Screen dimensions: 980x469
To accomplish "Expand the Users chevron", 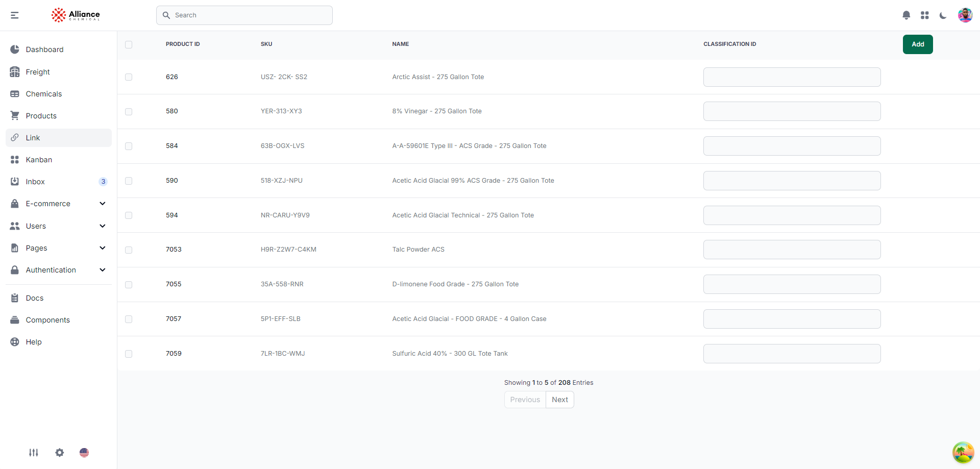I will (x=103, y=226).
